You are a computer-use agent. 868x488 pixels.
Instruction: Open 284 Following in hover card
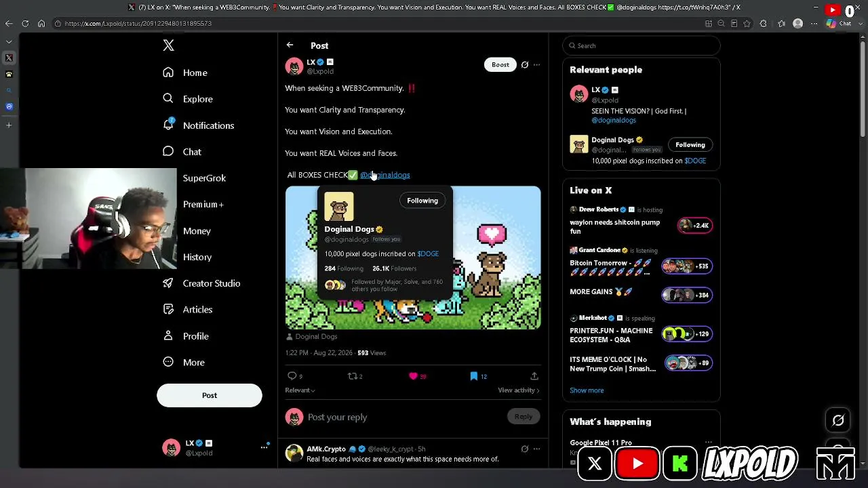344,268
